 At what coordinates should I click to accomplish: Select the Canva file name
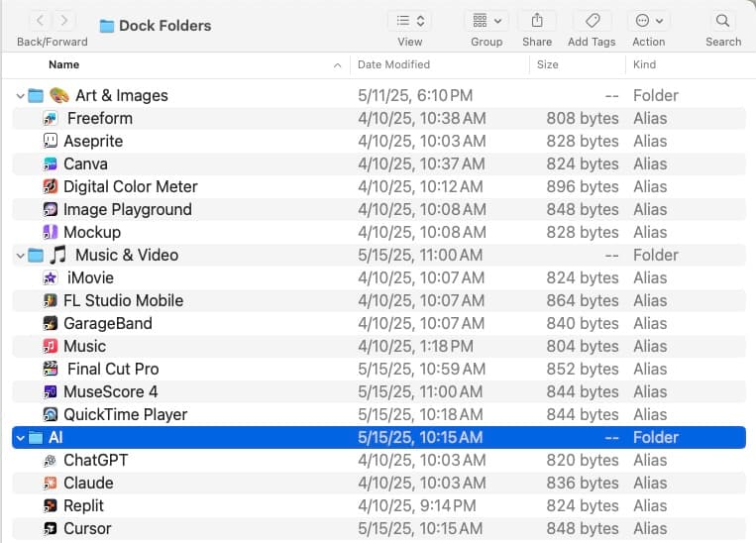[85, 163]
